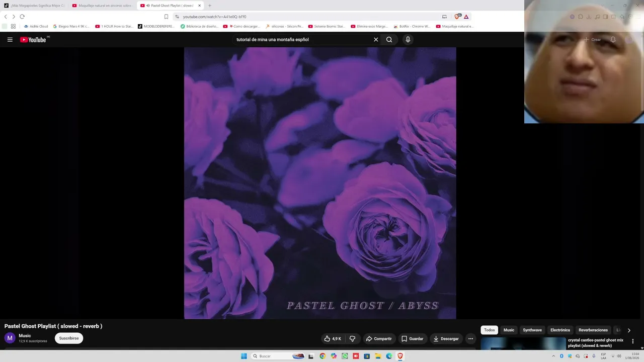Screen dimensions: 644x362
Task: Open the MODELODEREFERE bookmark
Action: tap(156, 26)
